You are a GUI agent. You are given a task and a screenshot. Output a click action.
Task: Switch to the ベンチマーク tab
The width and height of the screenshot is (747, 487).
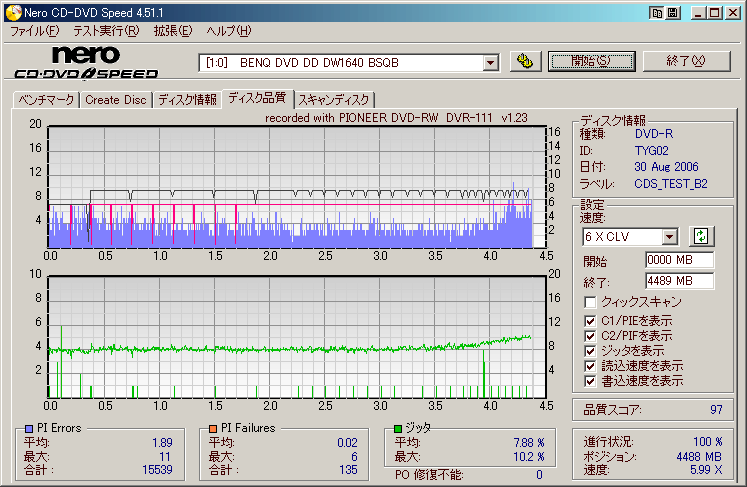click(46, 100)
